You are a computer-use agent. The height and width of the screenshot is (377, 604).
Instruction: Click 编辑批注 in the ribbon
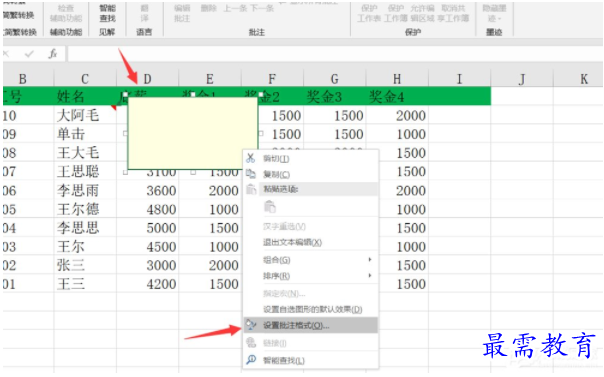[x=182, y=13]
